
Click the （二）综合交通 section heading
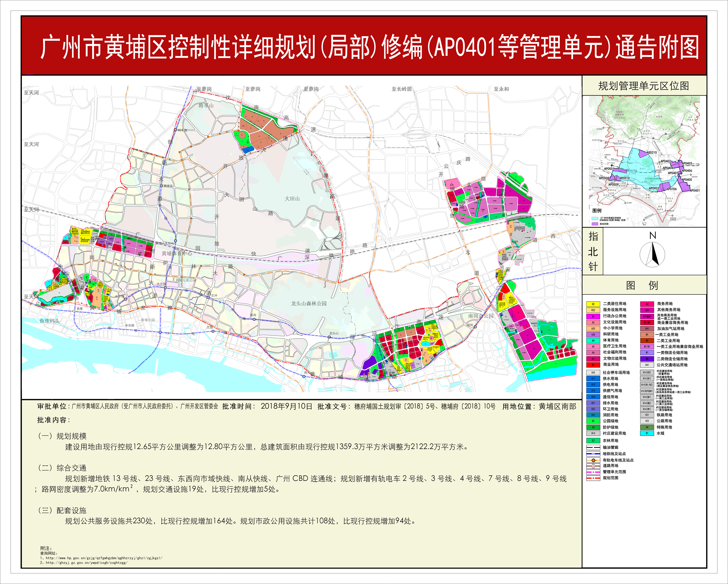click(61, 468)
